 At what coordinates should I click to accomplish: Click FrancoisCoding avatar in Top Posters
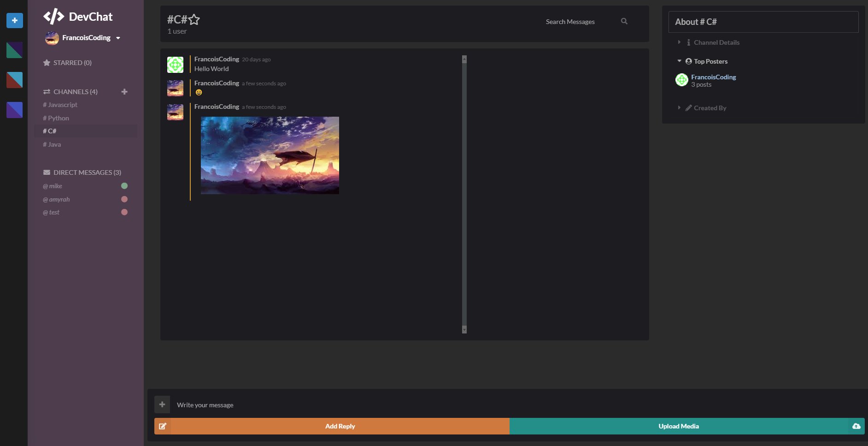click(682, 80)
